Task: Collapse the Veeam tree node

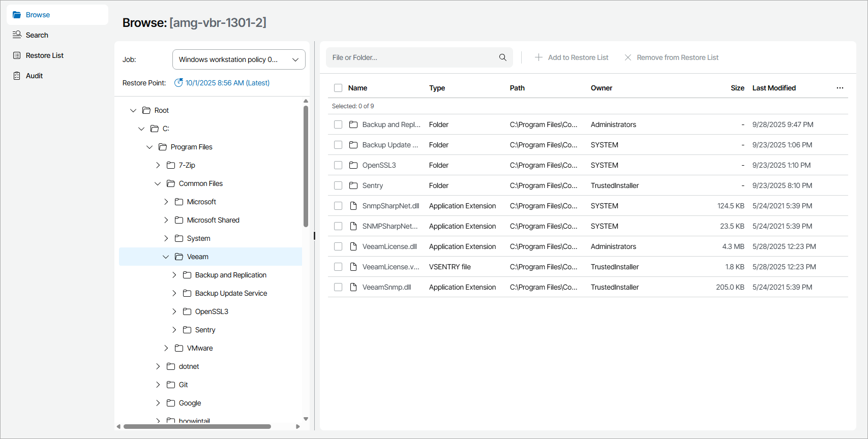Action: [x=166, y=257]
